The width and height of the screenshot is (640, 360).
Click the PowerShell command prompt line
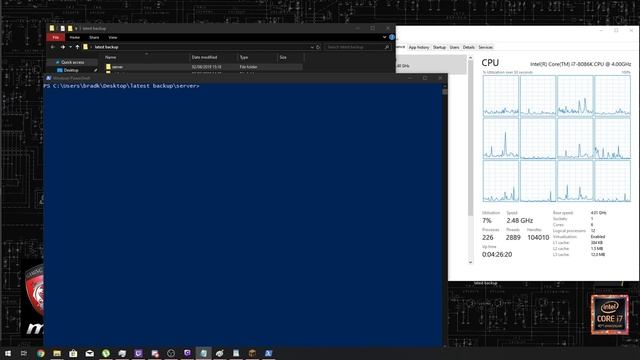[x=122, y=86]
